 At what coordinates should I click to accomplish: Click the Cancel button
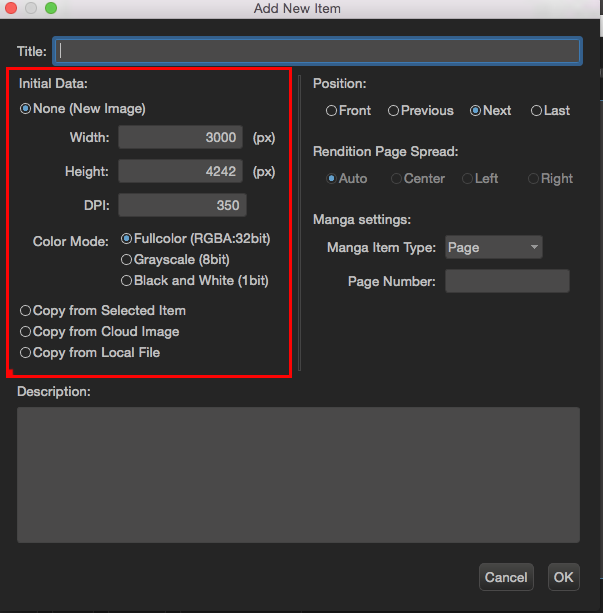(506, 577)
